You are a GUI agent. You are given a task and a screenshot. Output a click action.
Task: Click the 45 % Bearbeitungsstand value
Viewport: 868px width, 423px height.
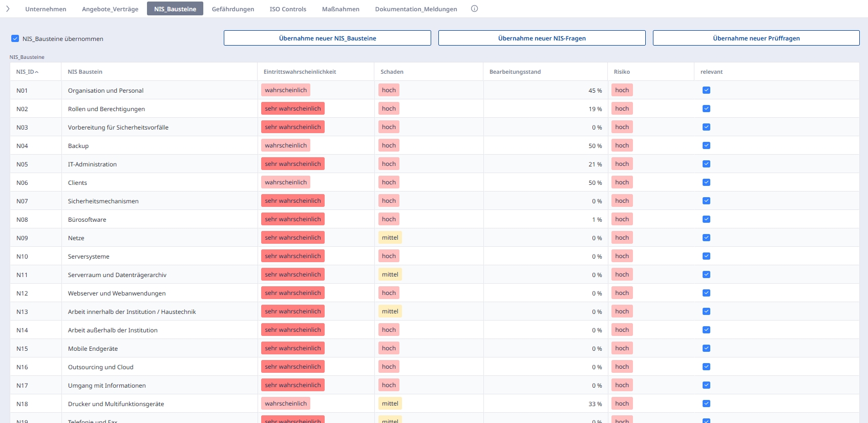coord(595,91)
